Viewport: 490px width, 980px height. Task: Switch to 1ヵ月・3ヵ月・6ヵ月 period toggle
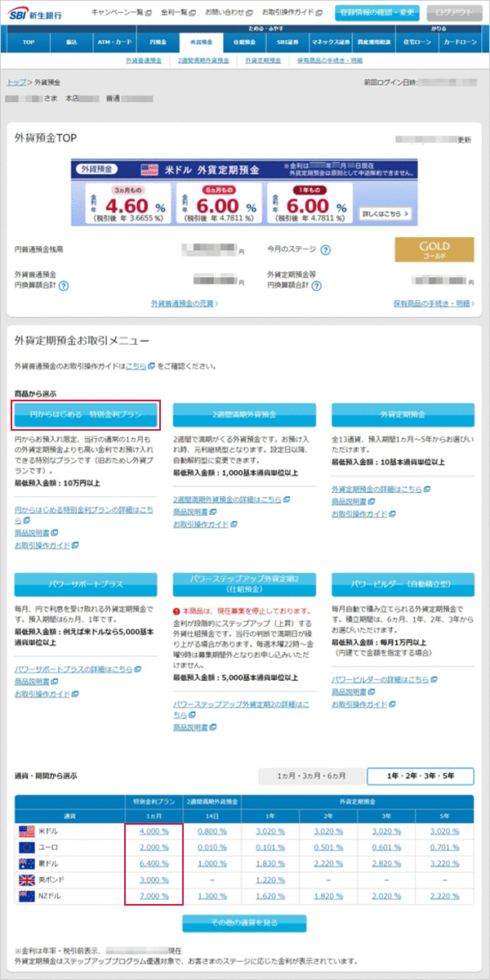[x=310, y=776]
